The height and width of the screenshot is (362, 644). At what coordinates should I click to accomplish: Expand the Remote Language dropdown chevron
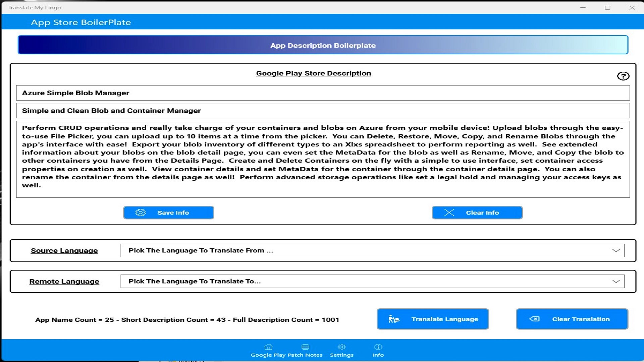[x=616, y=281]
